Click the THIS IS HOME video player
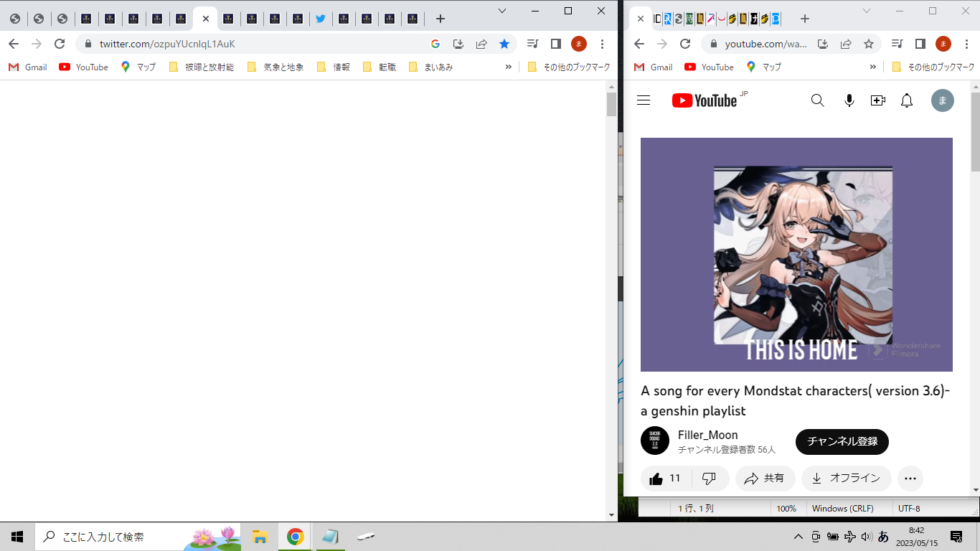Screen dimensions: 980x551 click(796, 255)
